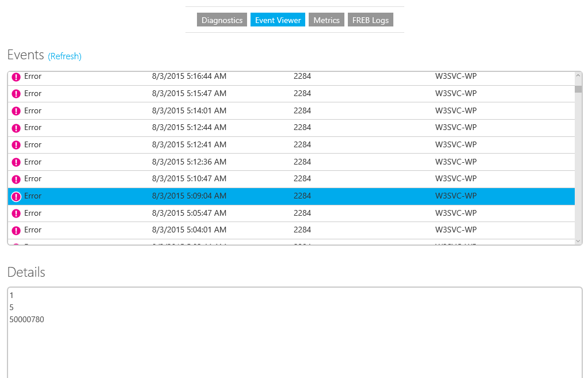
Task: Click error icon for 5:14:01 AM event
Action: coord(16,111)
